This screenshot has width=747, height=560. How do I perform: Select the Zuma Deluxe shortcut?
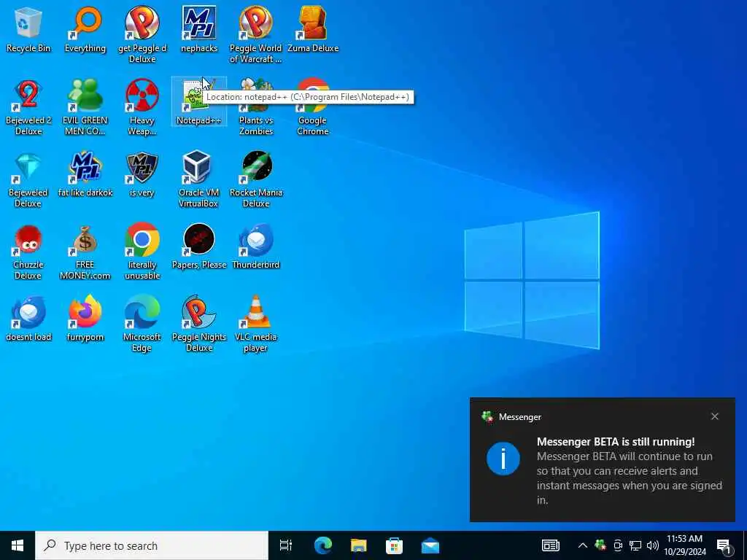[x=313, y=31]
